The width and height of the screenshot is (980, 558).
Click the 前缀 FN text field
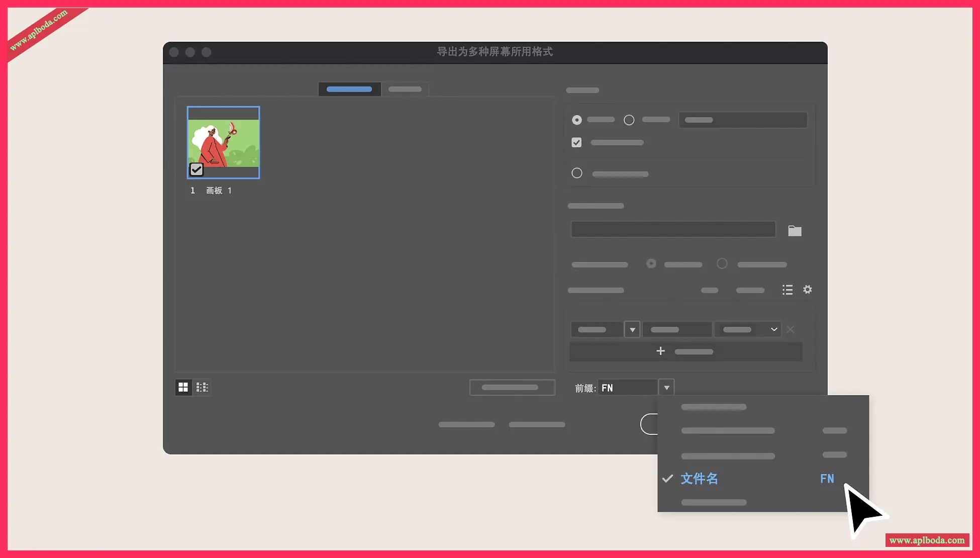628,388
